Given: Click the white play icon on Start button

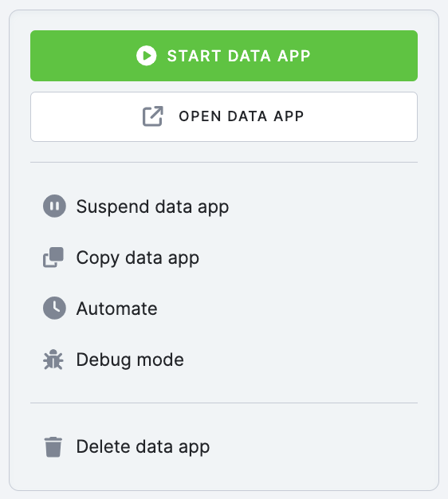Looking at the screenshot, I should point(147,56).
